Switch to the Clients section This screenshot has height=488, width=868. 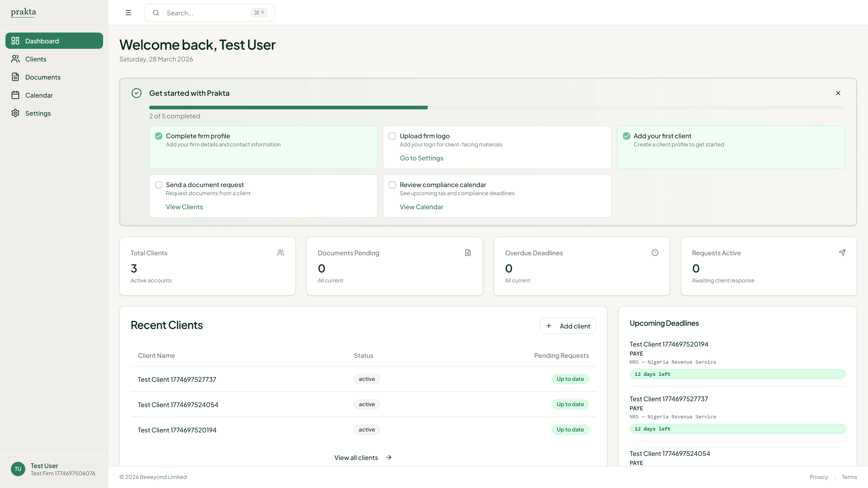tap(36, 59)
